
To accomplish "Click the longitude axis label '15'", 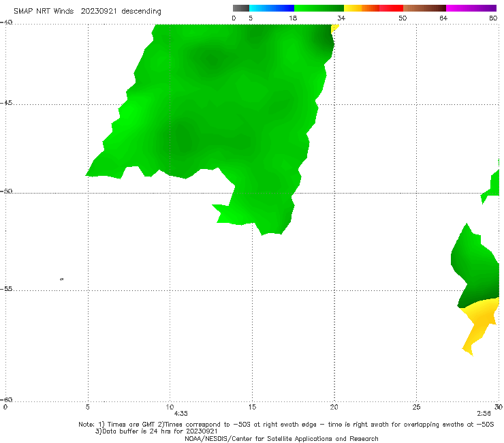I will click(252, 407).
